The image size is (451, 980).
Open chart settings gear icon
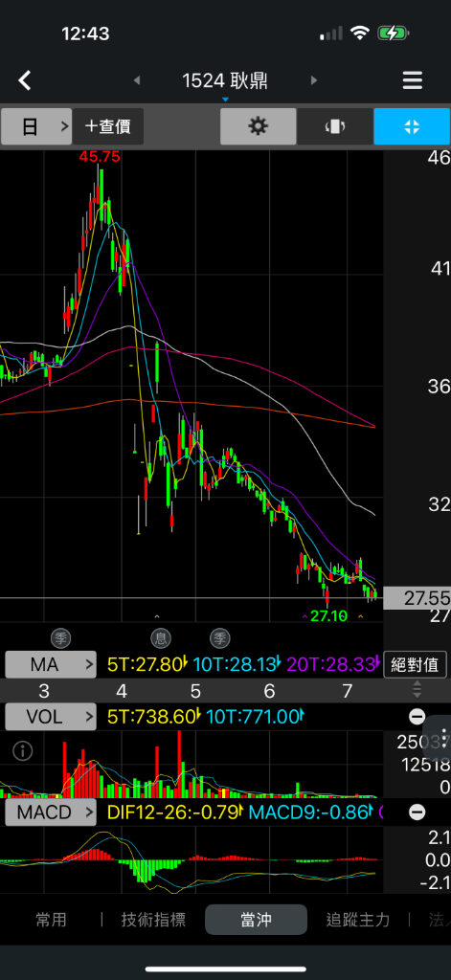coord(259,126)
